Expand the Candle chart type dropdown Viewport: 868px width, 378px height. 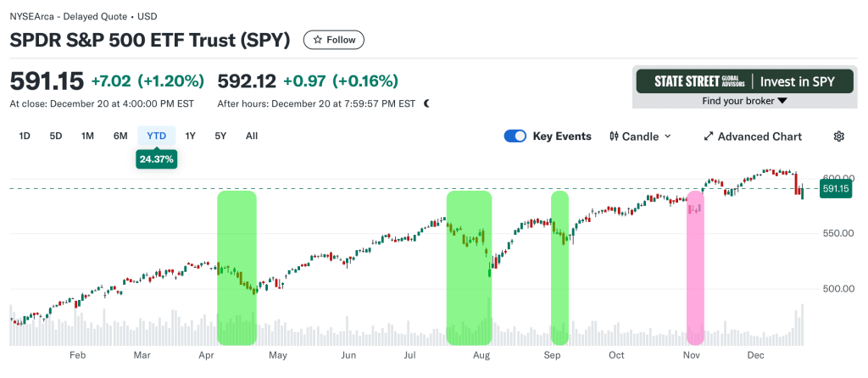(667, 136)
